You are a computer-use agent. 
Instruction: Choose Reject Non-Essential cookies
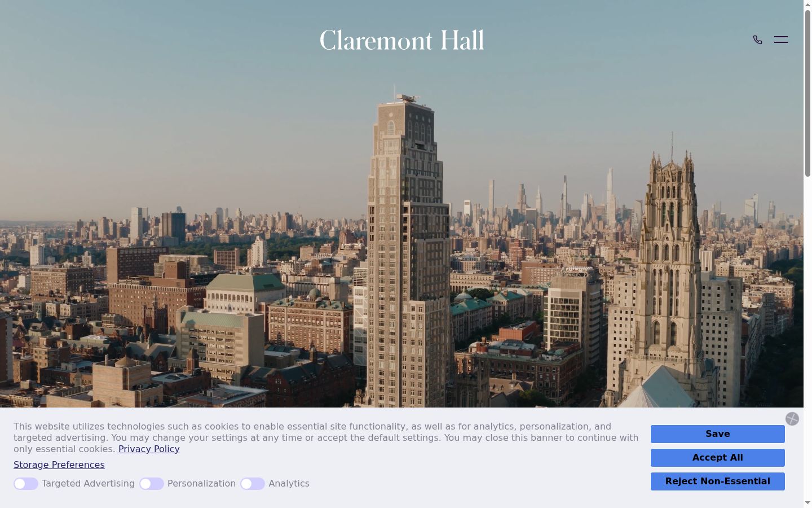tap(718, 481)
